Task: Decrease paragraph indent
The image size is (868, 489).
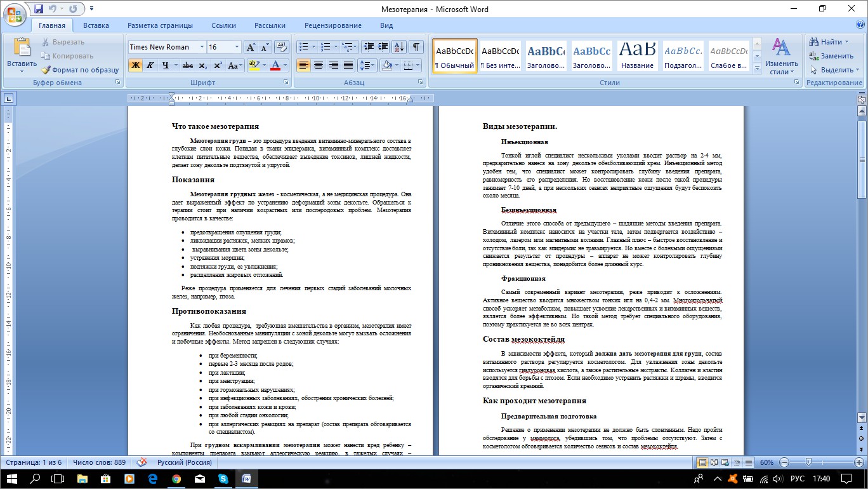Action: click(x=368, y=47)
